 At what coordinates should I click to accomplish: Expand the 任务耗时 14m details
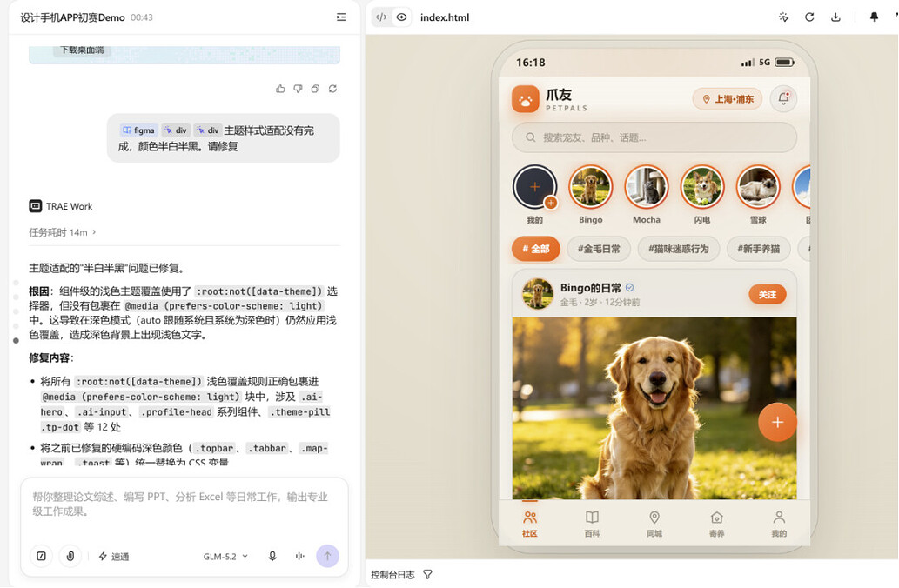pyautogui.click(x=63, y=232)
